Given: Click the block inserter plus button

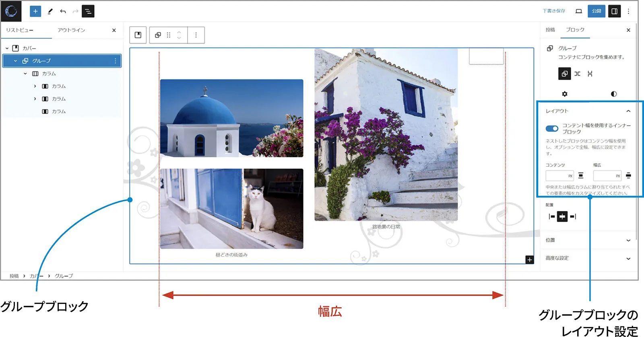Looking at the screenshot, I should [x=35, y=11].
